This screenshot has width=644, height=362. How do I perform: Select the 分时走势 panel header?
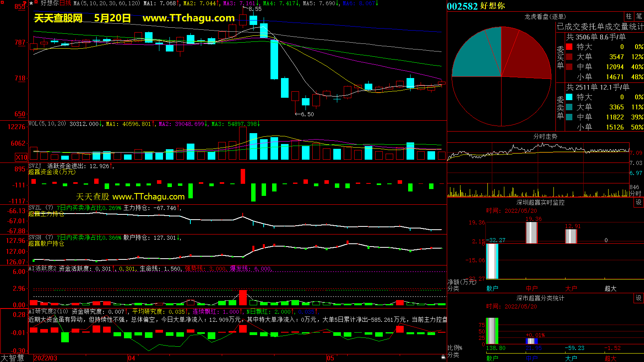click(545, 137)
